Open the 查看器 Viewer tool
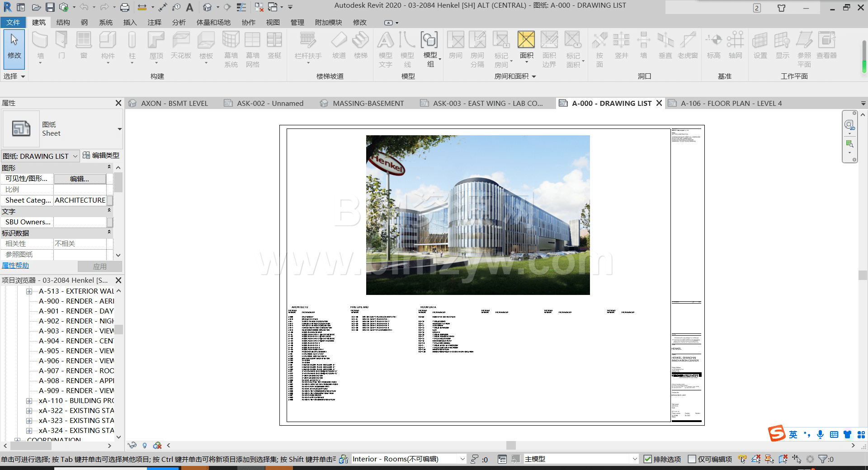Screen dimensions: 868x470 [826, 46]
